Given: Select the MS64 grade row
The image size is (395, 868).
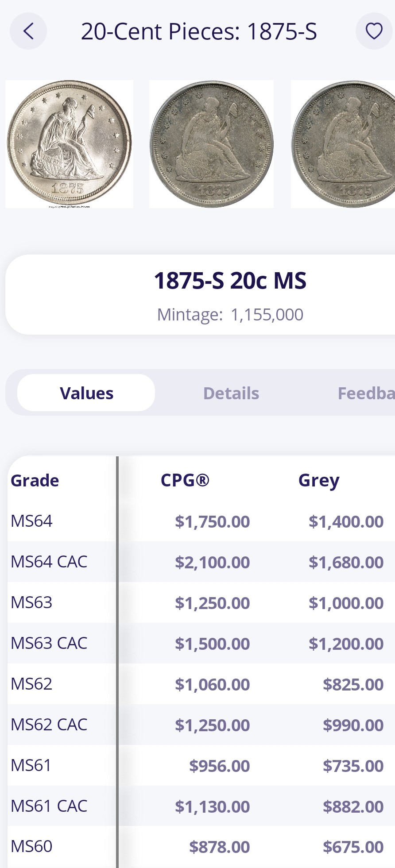Looking at the screenshot, I should pos(32,521).
